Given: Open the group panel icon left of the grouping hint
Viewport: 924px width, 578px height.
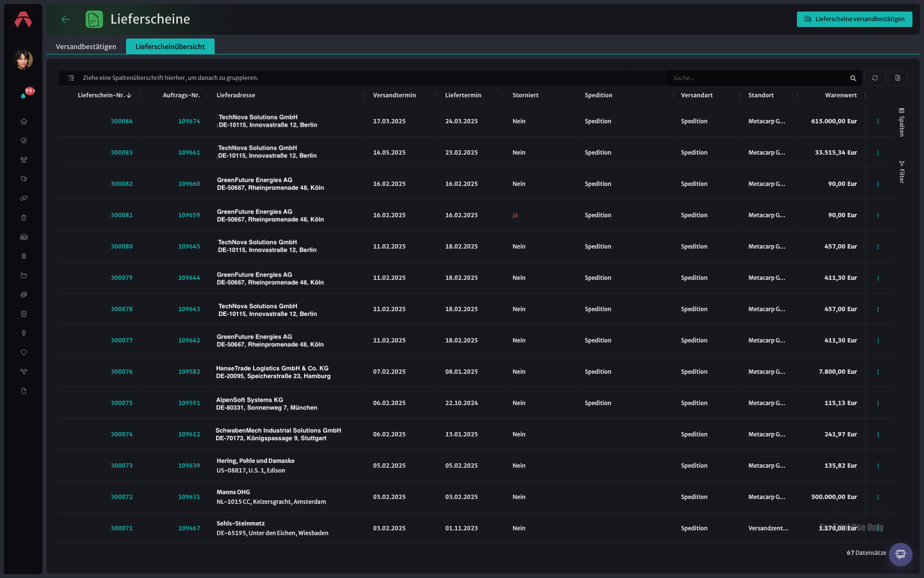Looking at the screenshot, I should (71, 78).
